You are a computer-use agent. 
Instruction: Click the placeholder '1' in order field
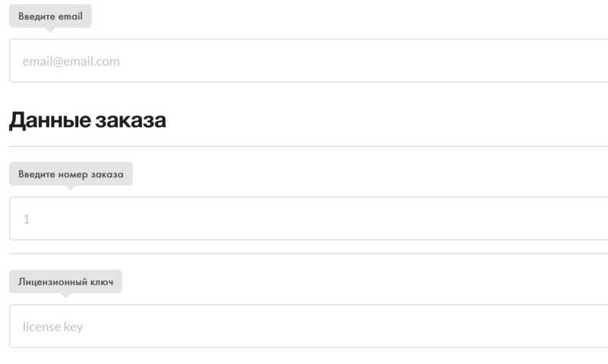coord(27,219)
